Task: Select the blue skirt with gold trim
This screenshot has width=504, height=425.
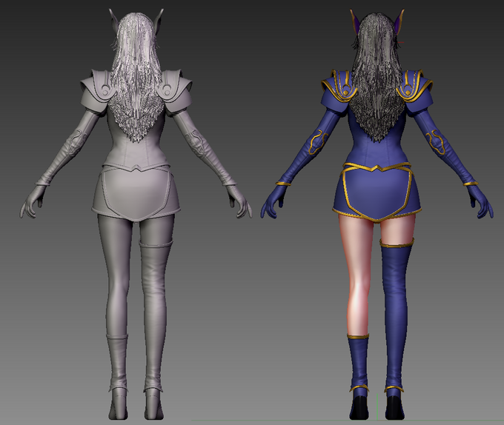Action: click(377, 192)
